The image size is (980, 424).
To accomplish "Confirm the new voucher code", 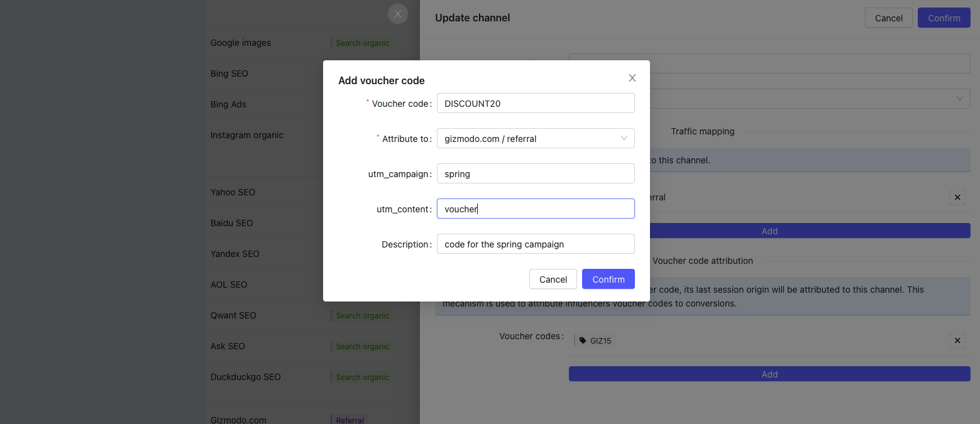I will pyautogui.click(x=608, y=279).
